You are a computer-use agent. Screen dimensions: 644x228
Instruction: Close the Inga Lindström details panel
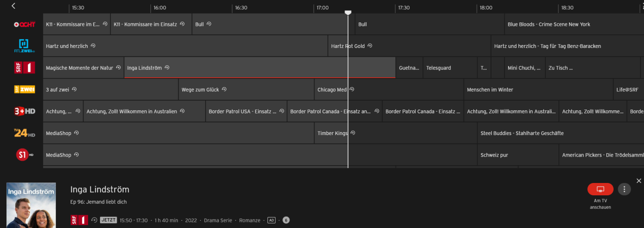(x=638, y=181)
